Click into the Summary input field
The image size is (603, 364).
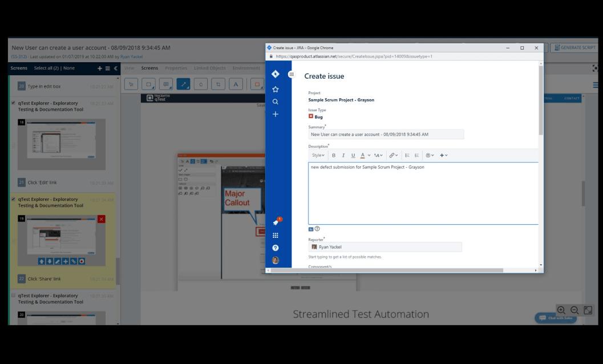point(386,135)
